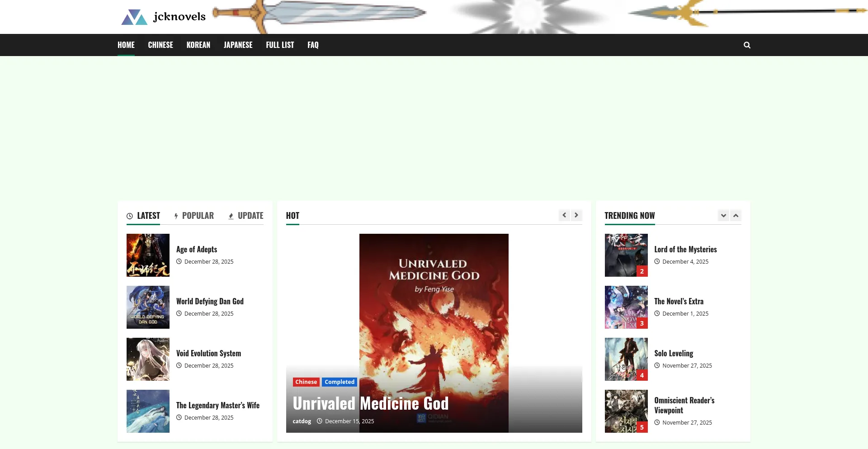
Task: Click Omniscient Reader's Viewpoint cover thumbnail
Action: point(626,411)
